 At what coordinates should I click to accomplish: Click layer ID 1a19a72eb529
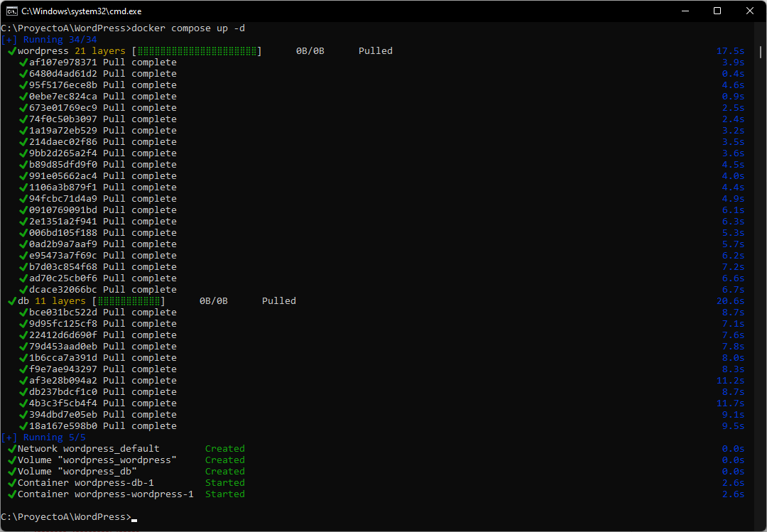click(63, 131)
